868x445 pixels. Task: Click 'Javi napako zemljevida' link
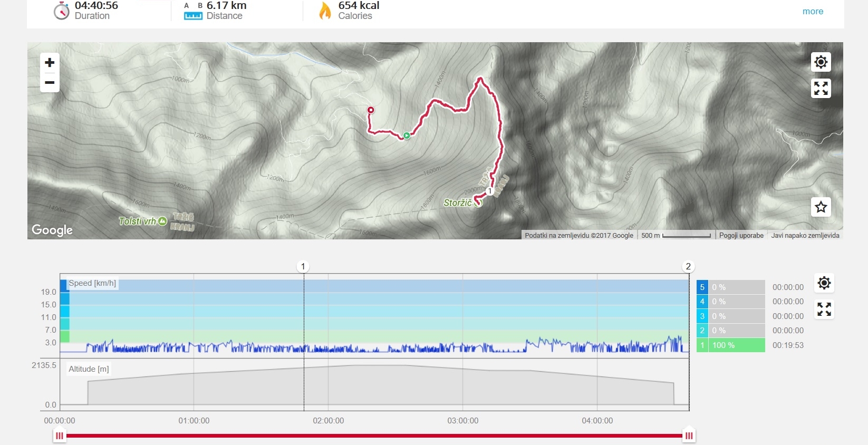click(x=805, y=235)
